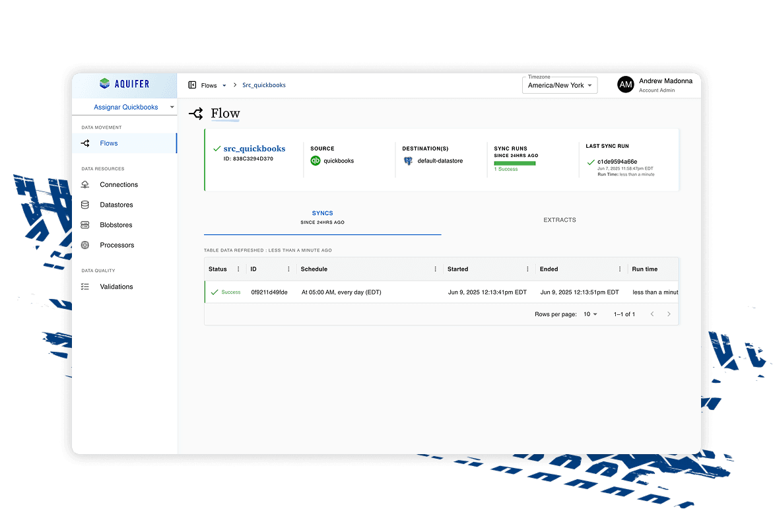Image resolution: width=773 pixels, height=532 pixels.
Task: Click the 'Jun 9, 2025 12:13:41pm EDT' started cell
Action: pos(487,292)
